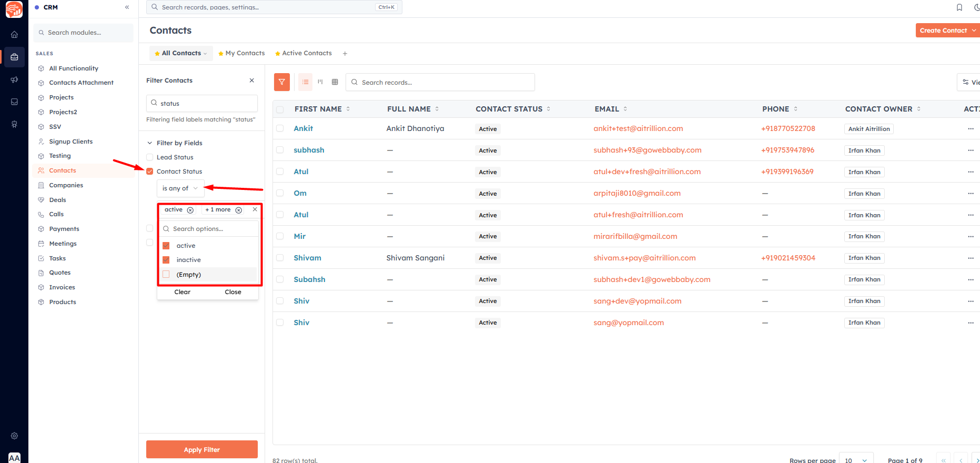
Task: Click email ankit+test@aitrillion.com
Action: (638, 128)
